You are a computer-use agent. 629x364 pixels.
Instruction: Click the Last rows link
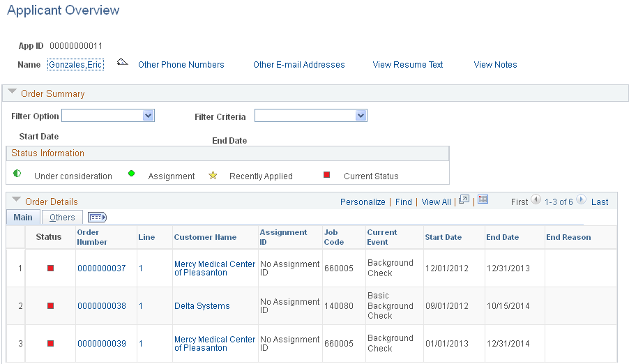(600, 202)
